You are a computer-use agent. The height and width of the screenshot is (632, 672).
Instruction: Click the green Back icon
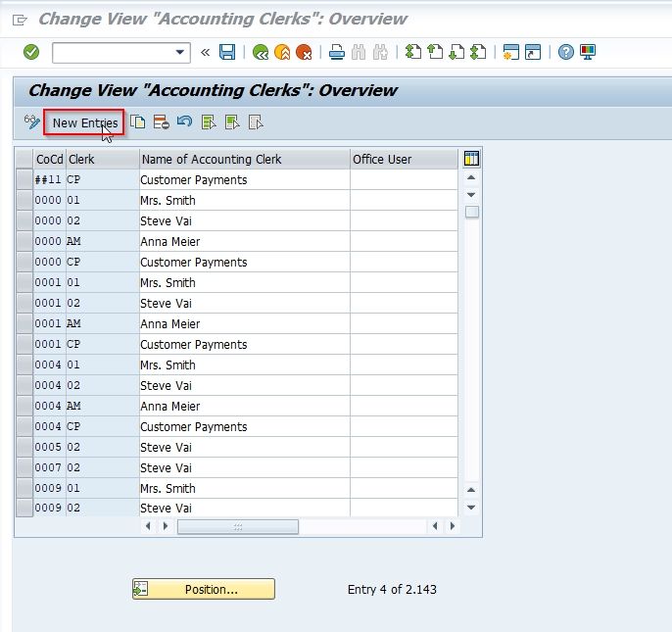tap(261, 52)
